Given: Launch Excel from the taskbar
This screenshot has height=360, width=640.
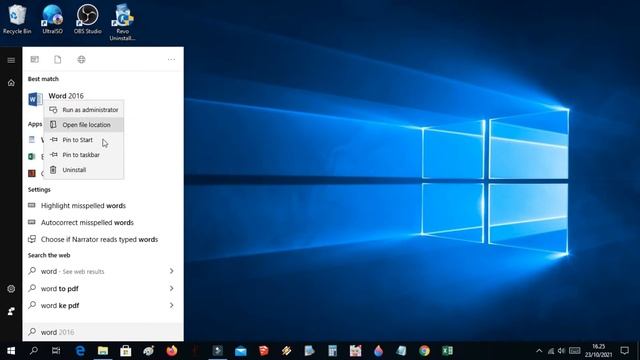Looking at the screenshot, I should (x=447, y=351).
